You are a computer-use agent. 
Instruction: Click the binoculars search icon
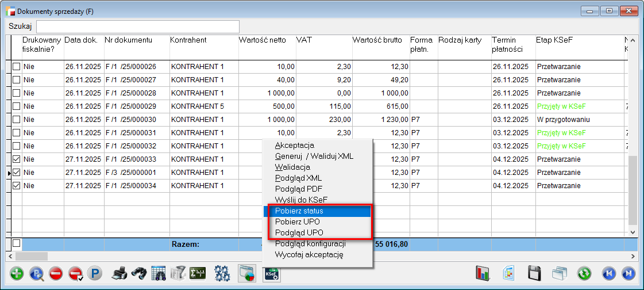click(x=138, y=274)
